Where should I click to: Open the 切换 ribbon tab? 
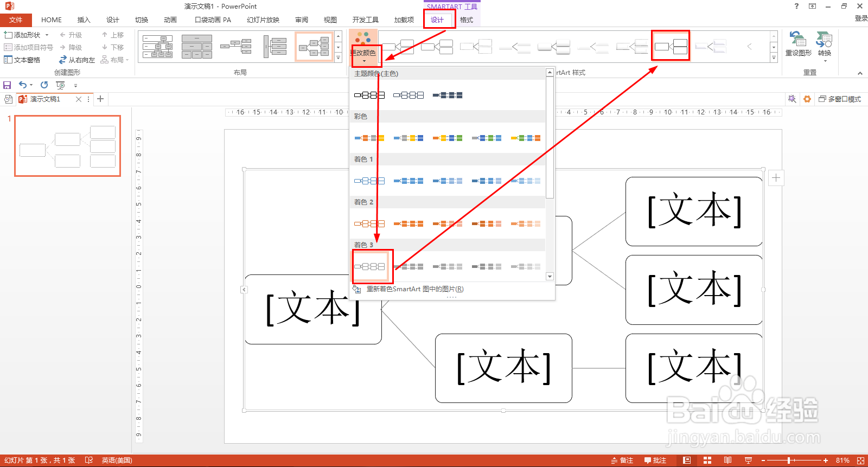142,20
